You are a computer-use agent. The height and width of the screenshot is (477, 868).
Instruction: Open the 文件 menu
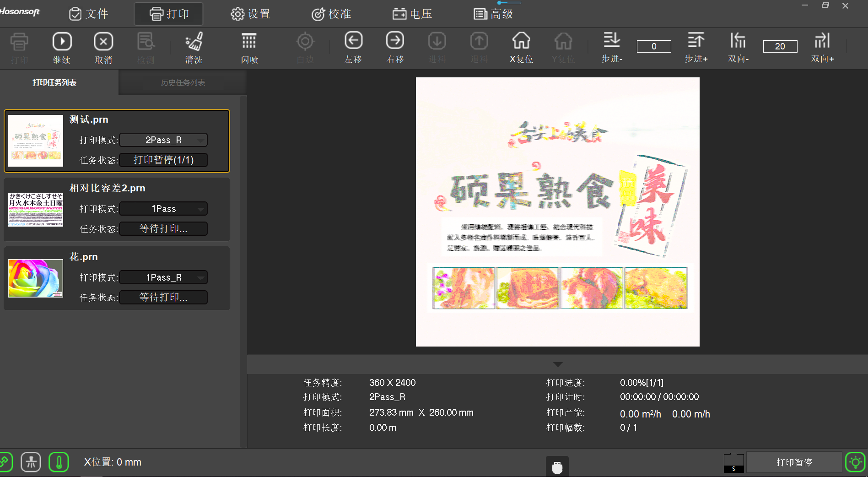pos(89,14)
